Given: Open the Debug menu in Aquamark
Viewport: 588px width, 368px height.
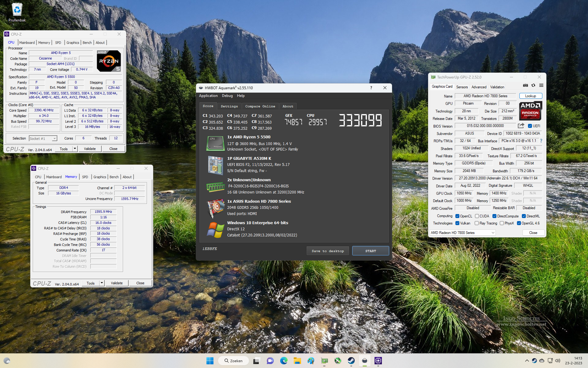Looking at the screenshot, I should 227,96.
